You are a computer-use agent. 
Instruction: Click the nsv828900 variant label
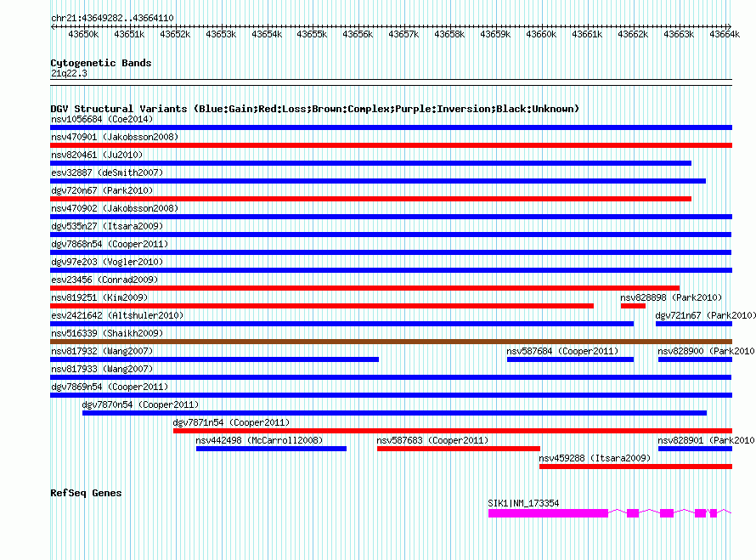[x=707, y=351]
